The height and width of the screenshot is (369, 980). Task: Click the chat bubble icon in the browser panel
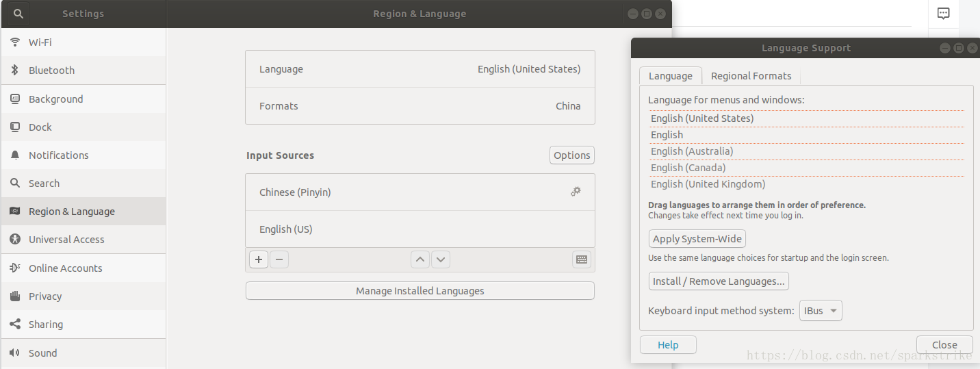[x=943, y=14]
